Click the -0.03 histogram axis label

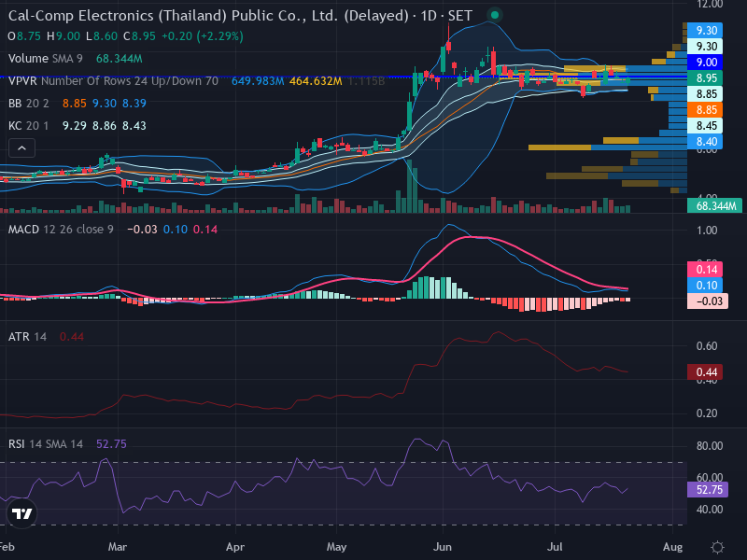point(708,301)
